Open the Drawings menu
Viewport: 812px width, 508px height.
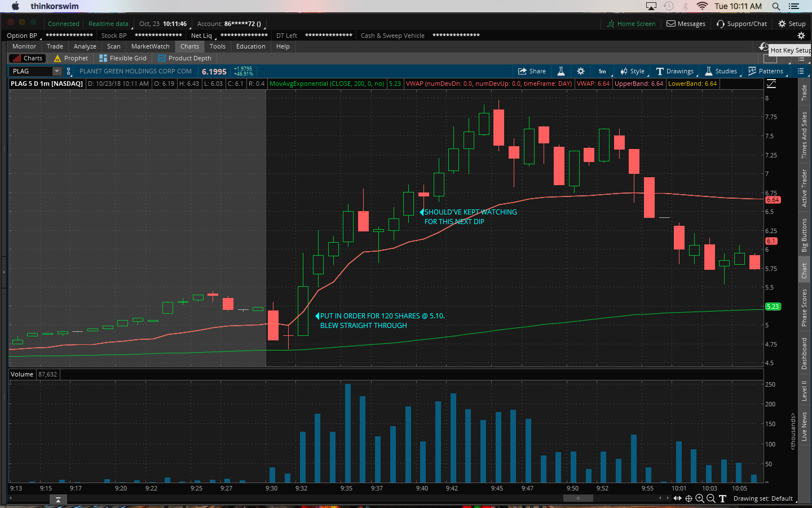tap(676, 71)
